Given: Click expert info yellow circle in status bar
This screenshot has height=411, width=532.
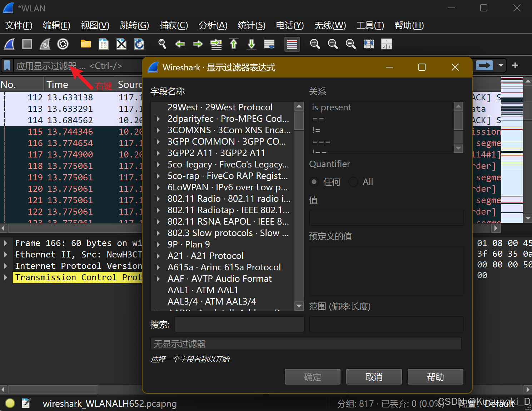Looking at the screenshot, I should (x=10, y=403).
